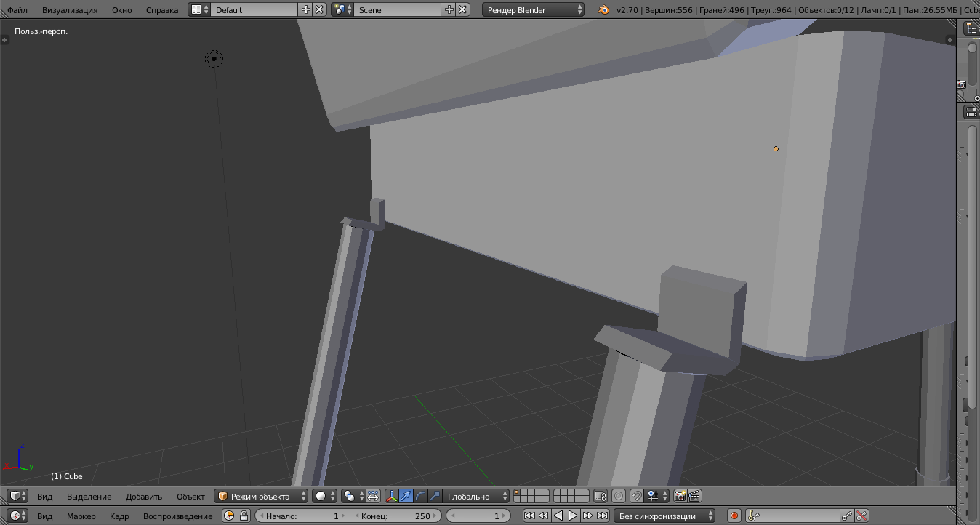The height and width of the screenshot is (525, 980).
Task: Open the Визуализация menu
Action: [69, 10]
